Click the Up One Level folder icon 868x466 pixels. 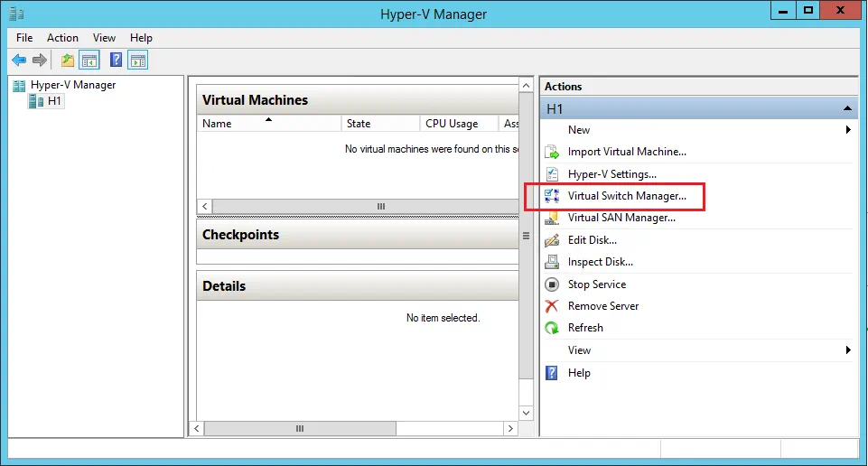68,61
